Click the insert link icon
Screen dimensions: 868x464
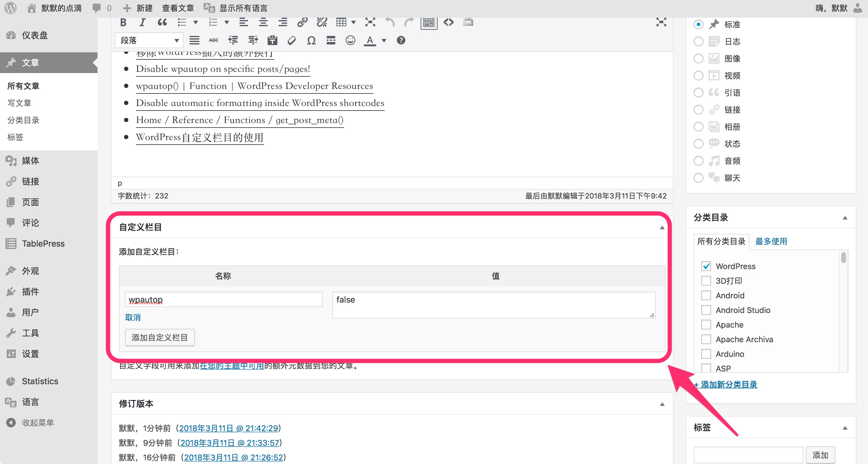pyautogui.click(x=302, y=22)
